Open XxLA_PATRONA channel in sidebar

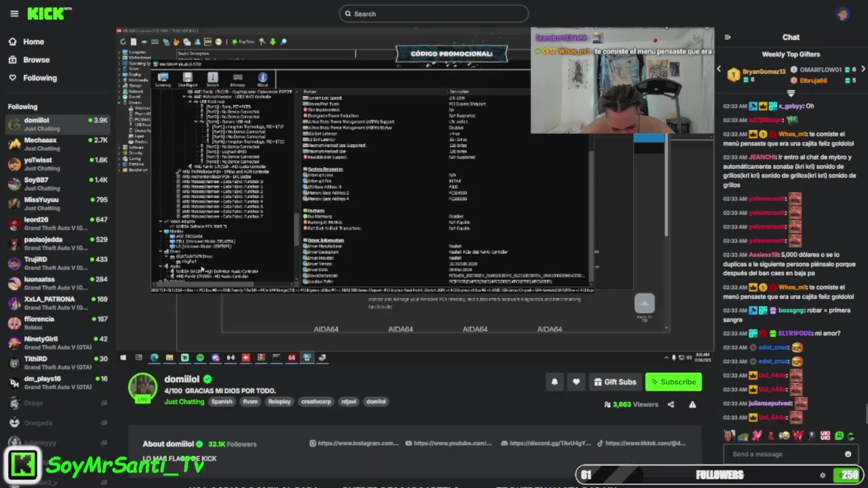[58, 303]
